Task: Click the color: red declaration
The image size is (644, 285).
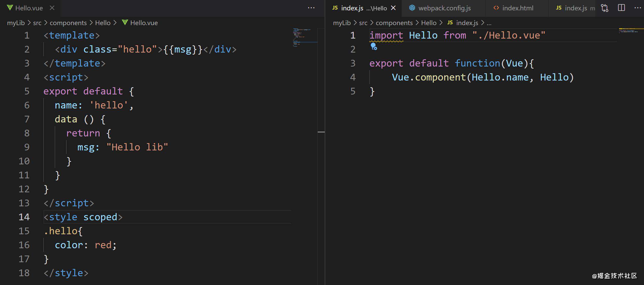Action: tap(86, 245)
